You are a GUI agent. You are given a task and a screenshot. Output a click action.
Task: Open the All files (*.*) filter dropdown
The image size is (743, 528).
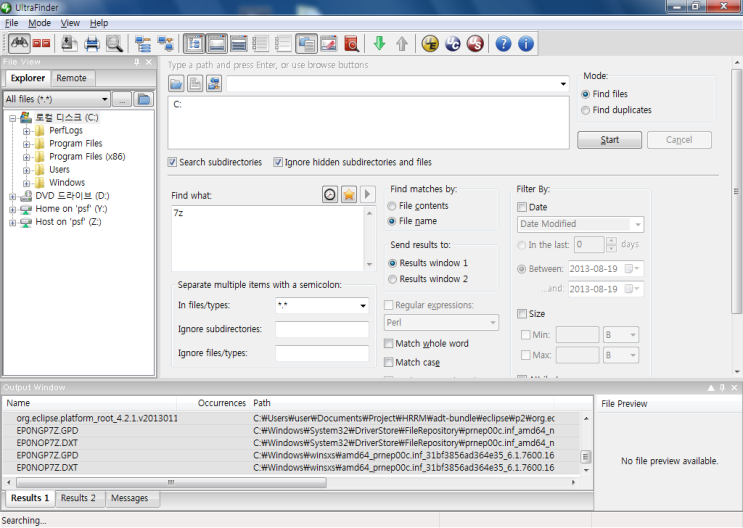tap(104, 99)
